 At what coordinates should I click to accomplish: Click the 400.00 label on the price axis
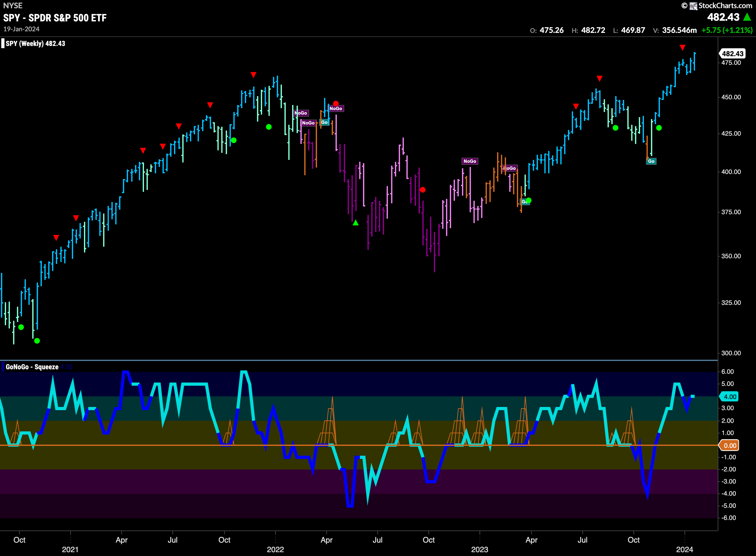pos(731,172)
